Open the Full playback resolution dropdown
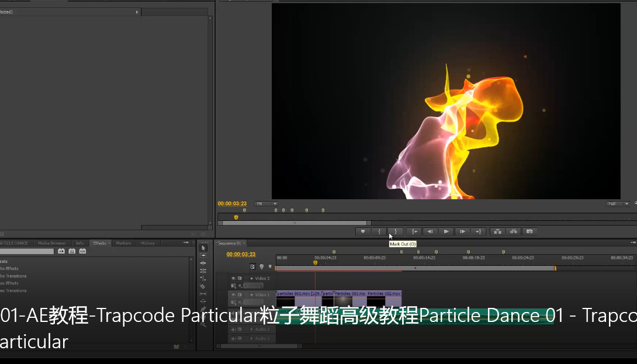The height and width of the screenshot is (364, 637). [x=618, y=203]
